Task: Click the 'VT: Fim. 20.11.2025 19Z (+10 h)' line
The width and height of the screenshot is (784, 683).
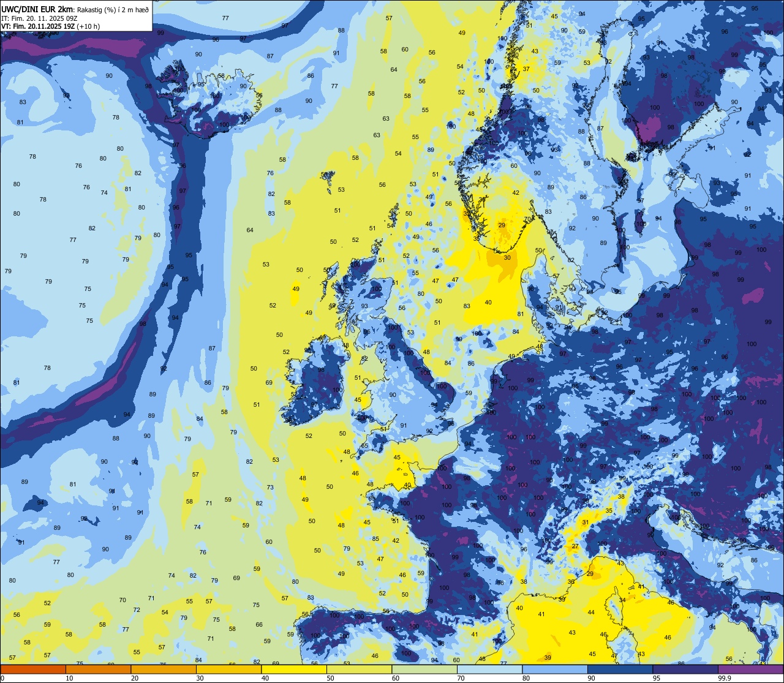Action: pos(50,26)
